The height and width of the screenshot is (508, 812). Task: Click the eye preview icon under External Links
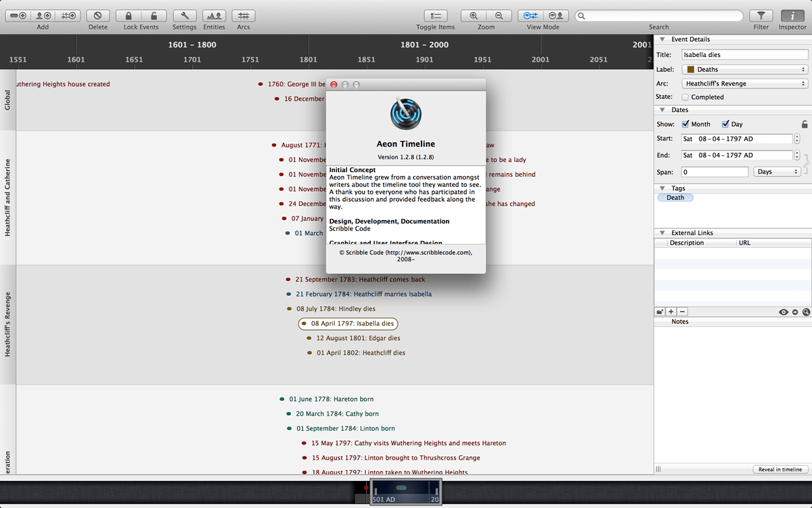click(784, 312)
